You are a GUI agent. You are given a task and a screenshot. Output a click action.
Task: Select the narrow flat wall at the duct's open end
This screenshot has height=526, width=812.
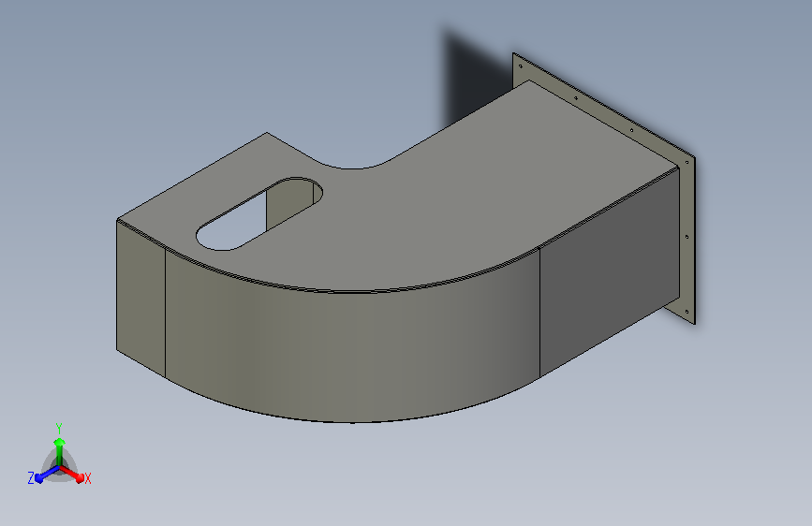coord(140,300)
